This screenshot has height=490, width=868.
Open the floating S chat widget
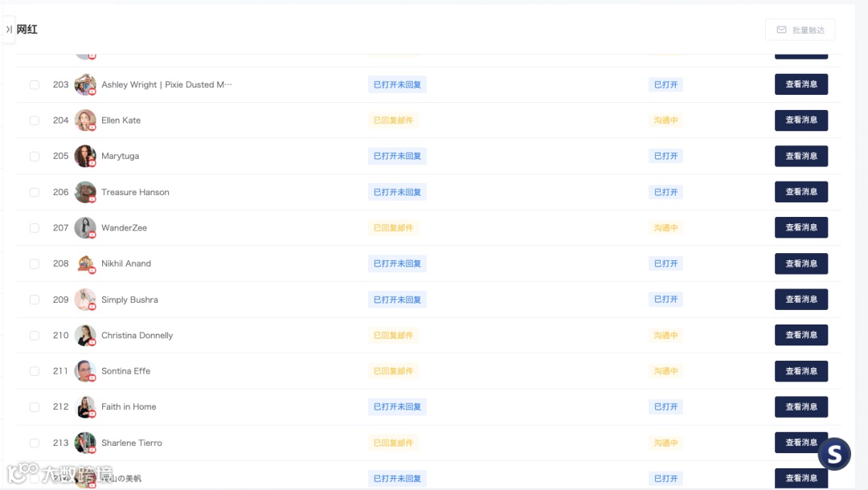[x=834, y=454]
